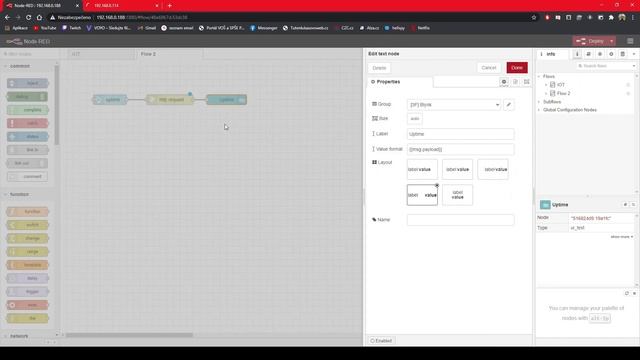Select the inject node in the palette
This screenshot has width=640, height=360.
point(28,83)
